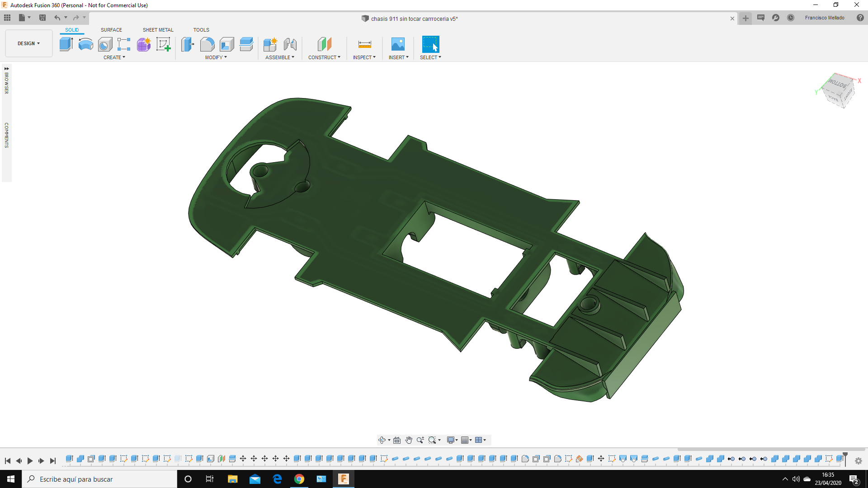Open the DESIGN workspace dropdown
Viewport: 868px width, 488px height.
click(x=28, y=43)
